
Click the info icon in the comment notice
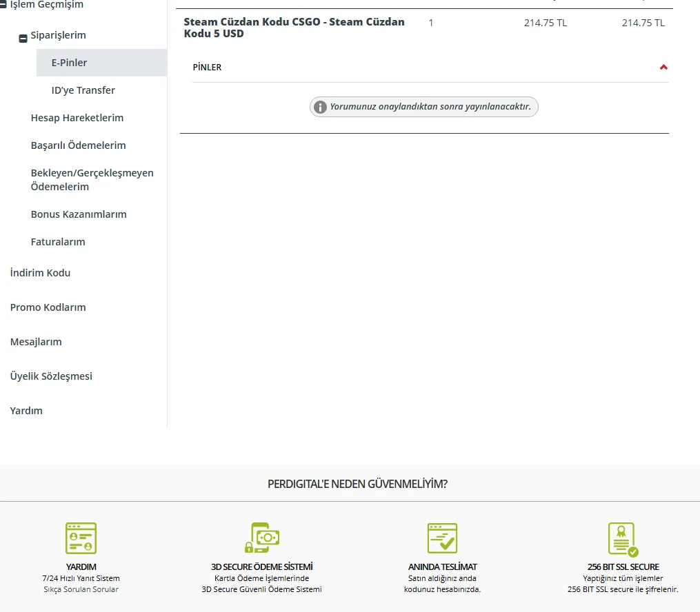(319, 107)
